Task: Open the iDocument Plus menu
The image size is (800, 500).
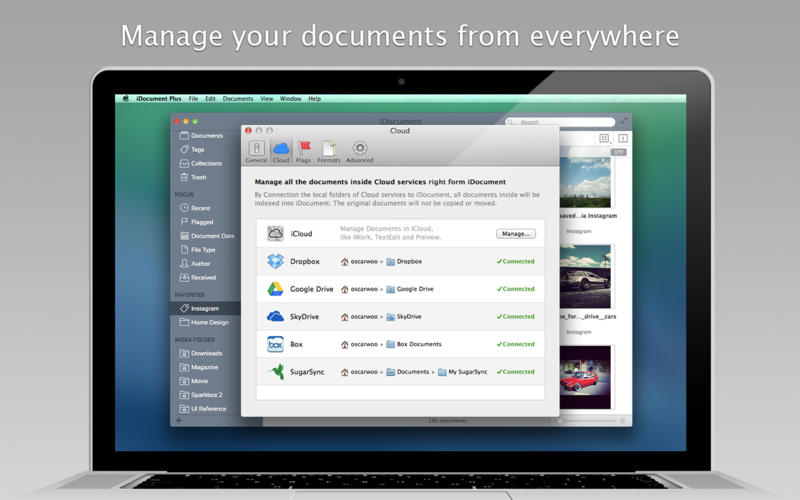Action: coord(159,98)
